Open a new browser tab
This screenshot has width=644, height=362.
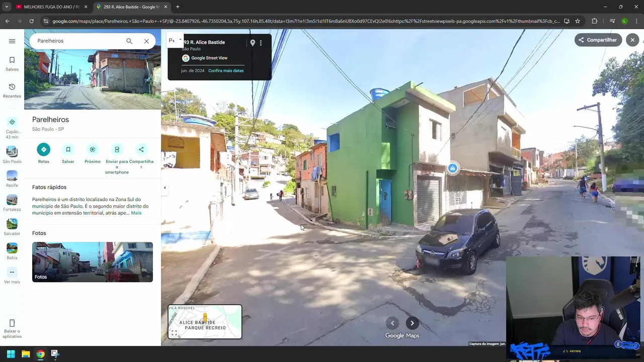(x=178, y=7)
